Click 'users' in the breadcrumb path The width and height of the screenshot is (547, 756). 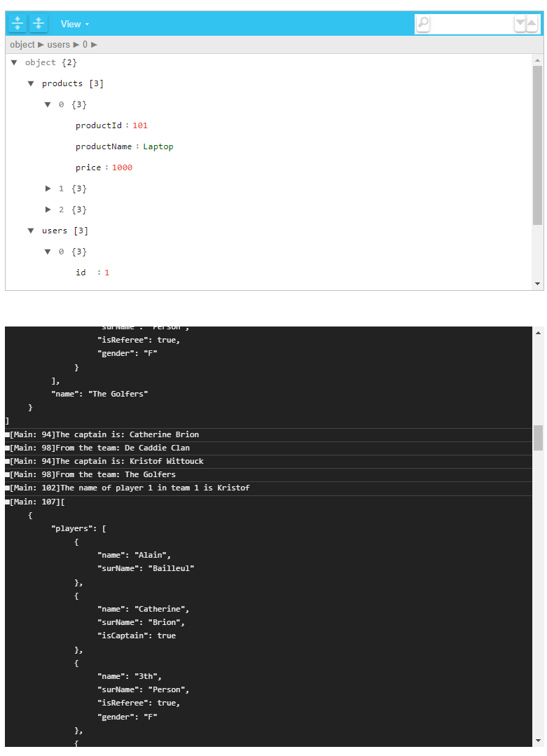coord(59,45)
